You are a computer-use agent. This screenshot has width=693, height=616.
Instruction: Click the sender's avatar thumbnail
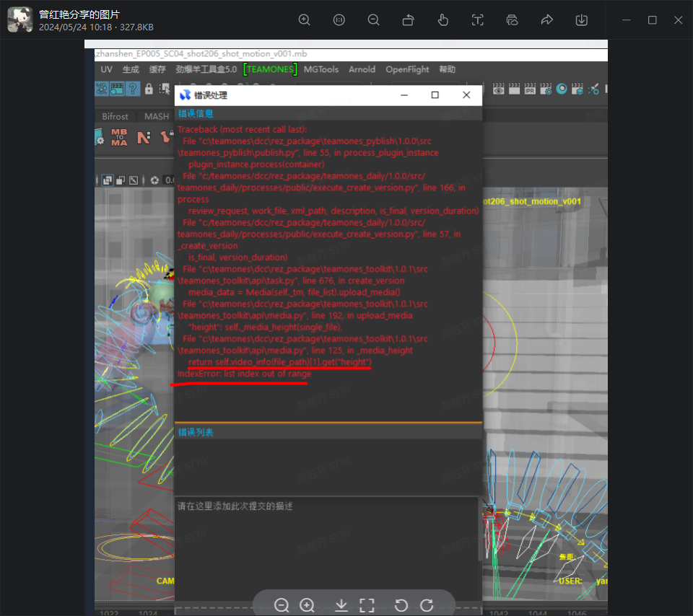pyautogui.click(x=19, y=20)
